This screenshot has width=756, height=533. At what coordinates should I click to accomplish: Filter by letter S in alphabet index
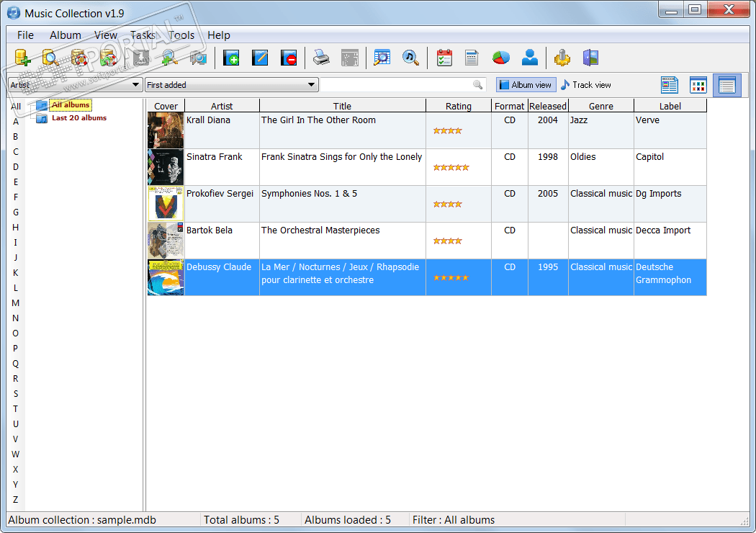(x=15, y=393)
